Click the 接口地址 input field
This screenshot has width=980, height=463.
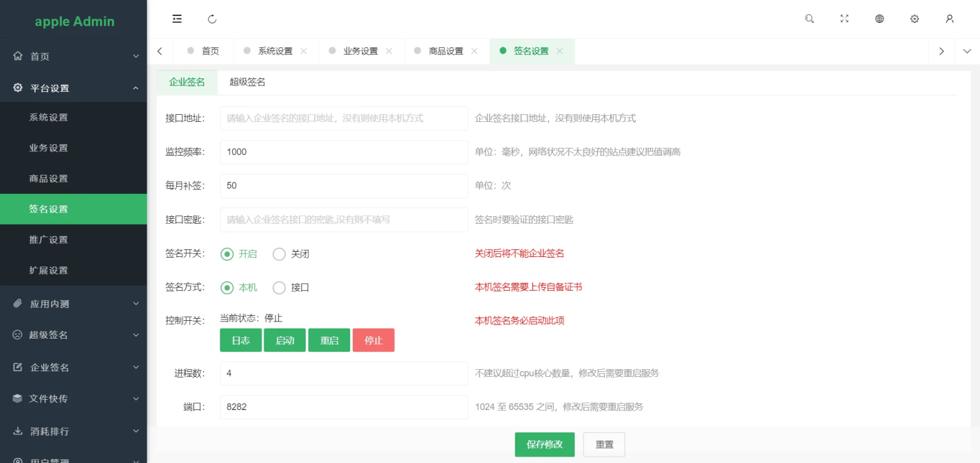(x=344, y=119)
